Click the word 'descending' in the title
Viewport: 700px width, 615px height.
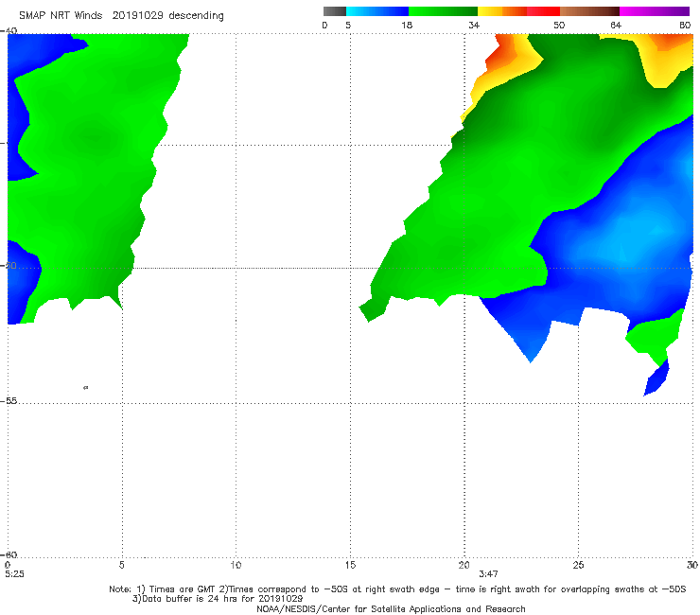(x=197, y=16)
